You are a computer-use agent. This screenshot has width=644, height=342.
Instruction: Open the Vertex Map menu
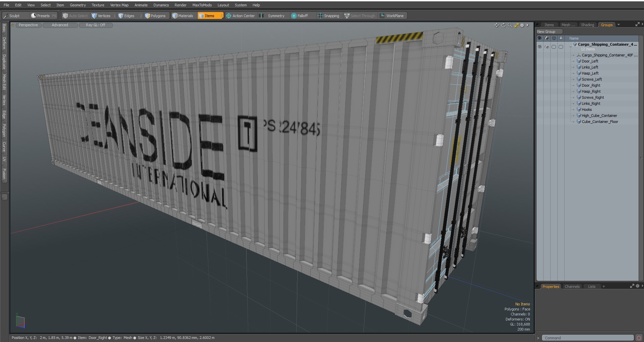(x=119, y=5)
